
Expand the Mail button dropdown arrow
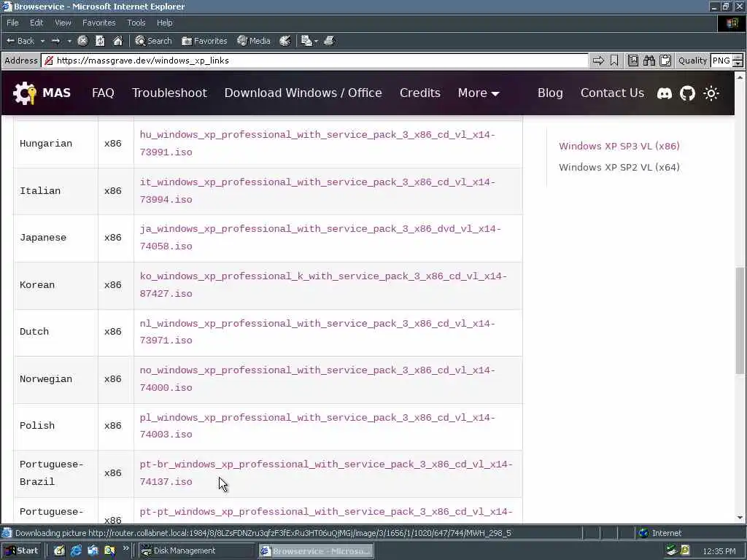316,41
